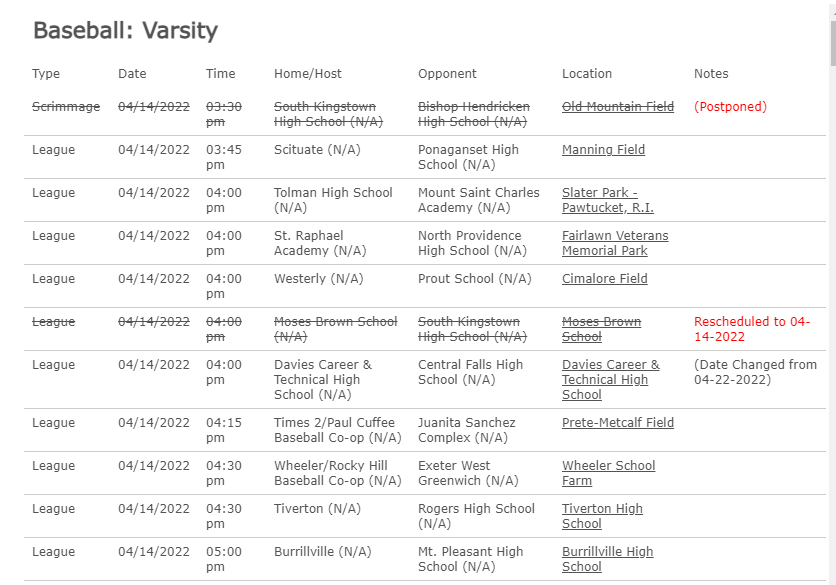This screenshot has height=585, width=836.
Task: Open the Old Mountain Field location link
Action: point(617,107)
